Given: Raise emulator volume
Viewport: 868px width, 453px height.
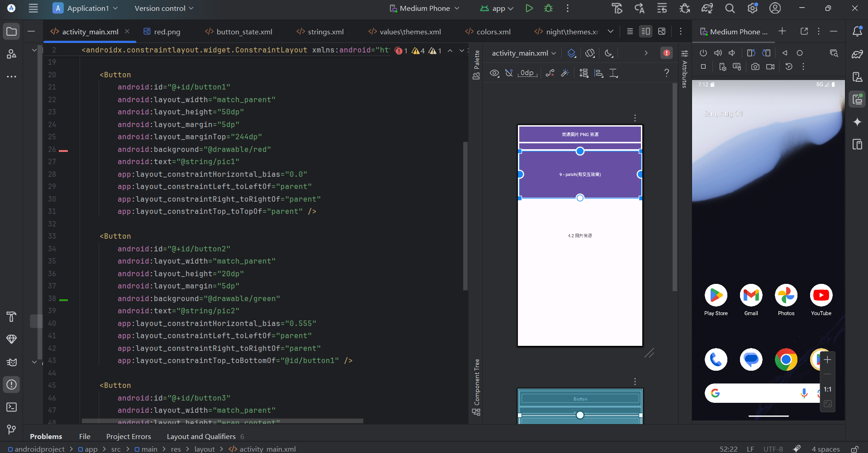Looking at the screenshot, I should click(718, 53).
